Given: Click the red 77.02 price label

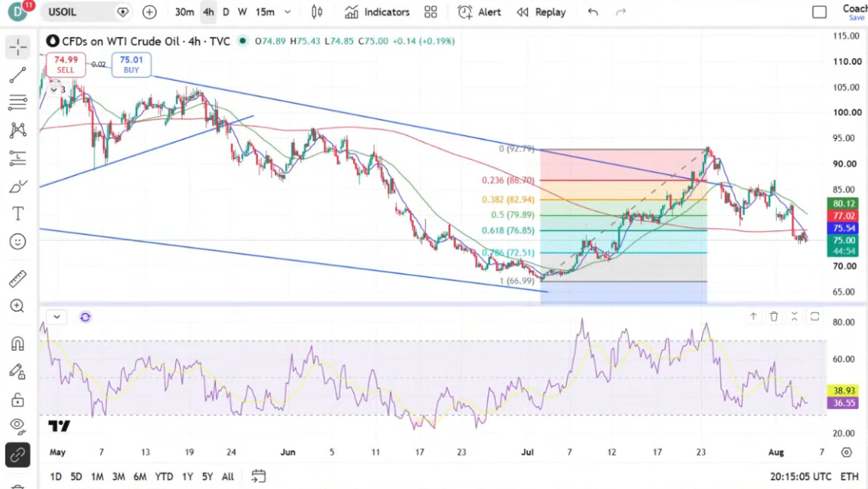Looking at the screenshot, I should [842, 216].
